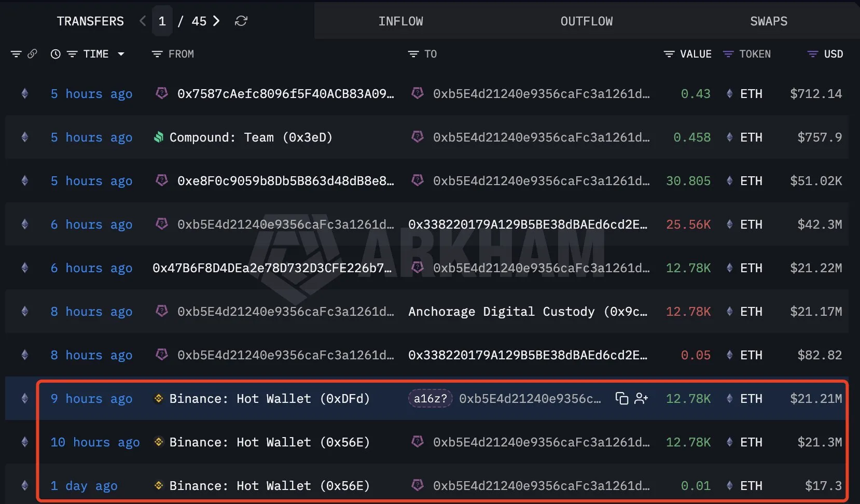The height and width of the screenshot is (504, 860).
Task: Open Binance: Hot Wallet (0x56E) in 10 hours ago row
Action: (270, 442)
